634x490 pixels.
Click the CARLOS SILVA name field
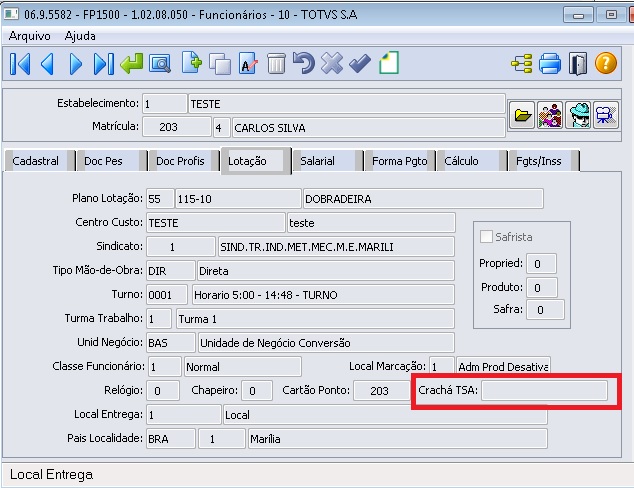[368, 128]
